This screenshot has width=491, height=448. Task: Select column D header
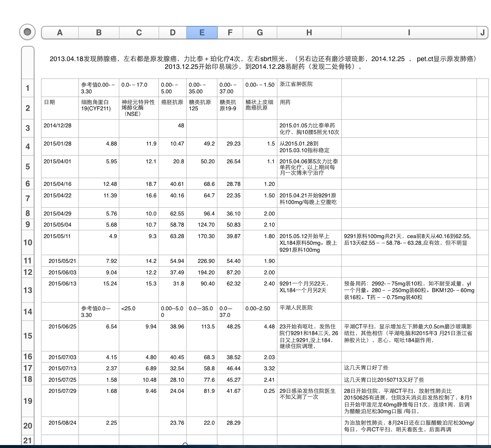[173, 33]
